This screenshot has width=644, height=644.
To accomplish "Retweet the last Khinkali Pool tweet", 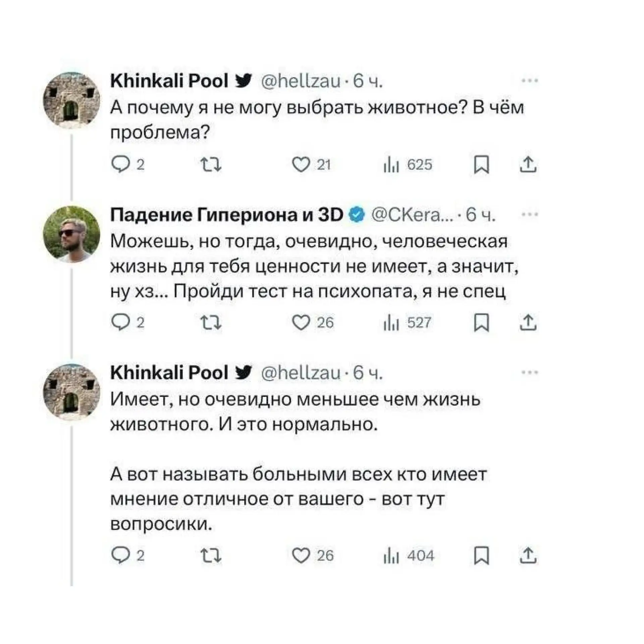I will point(211,556).
